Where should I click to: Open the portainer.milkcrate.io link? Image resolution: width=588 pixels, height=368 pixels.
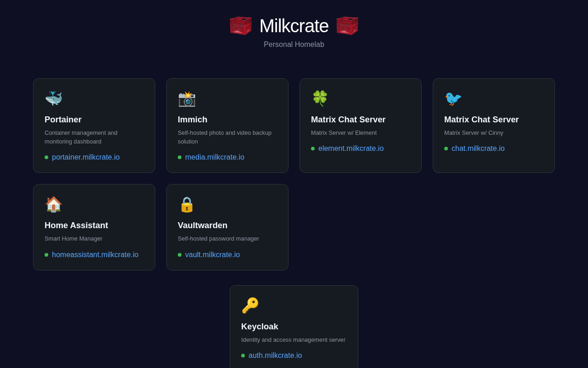(x=85, y=157)
